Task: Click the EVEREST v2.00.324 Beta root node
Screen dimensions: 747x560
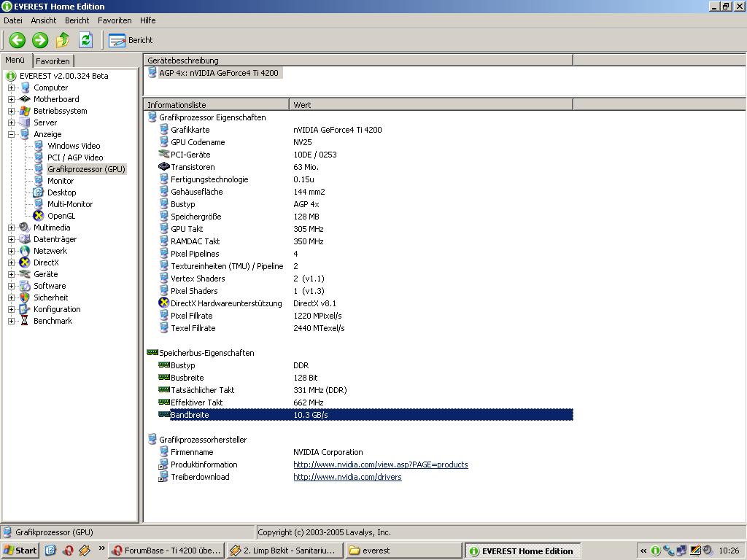Action: pyautogui.click(x=64, y=76)
